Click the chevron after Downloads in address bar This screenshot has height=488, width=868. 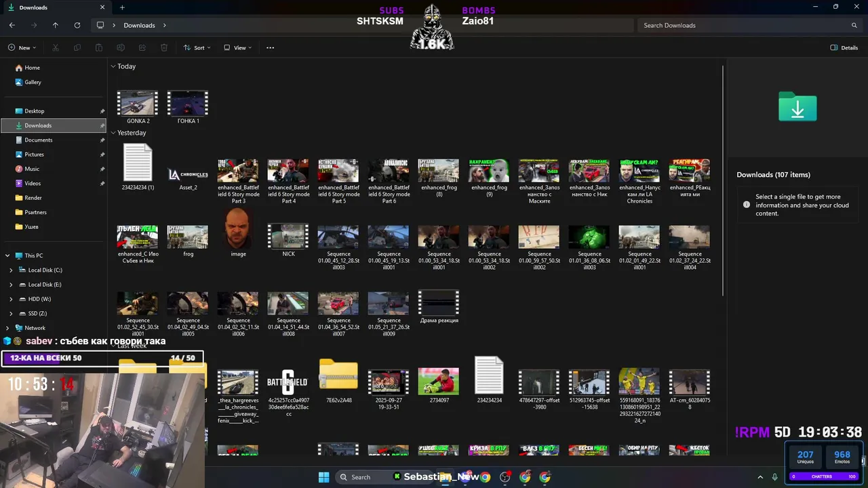coord(164,25)
